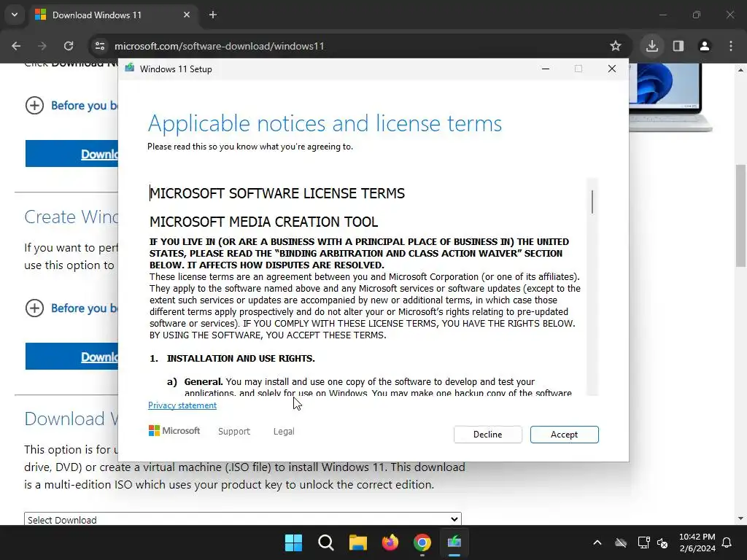Click the page scroll up arrow
Screen dimensions: 747x560
740,69
